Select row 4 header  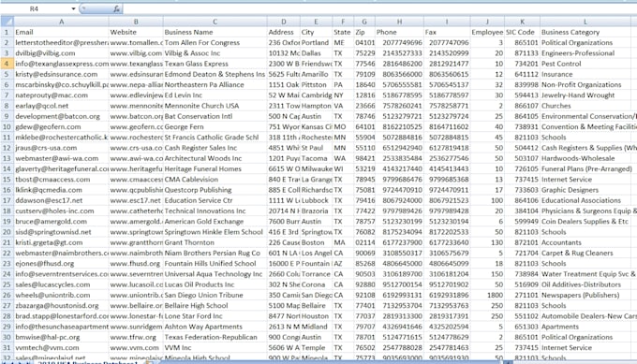[x=7, y=64]
